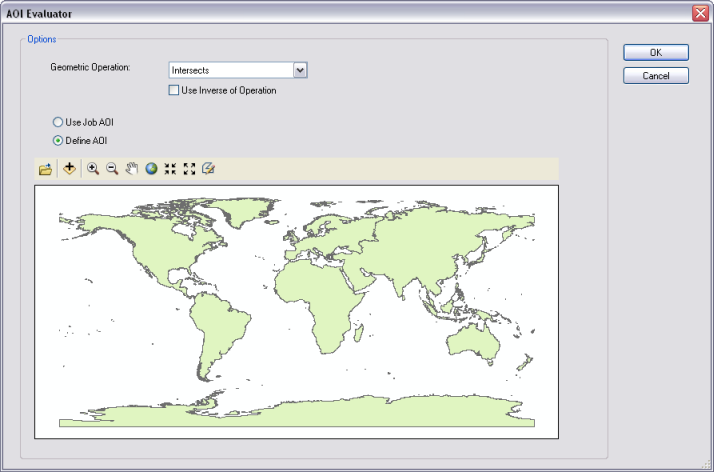The width and height of the screenshot is (714, 472).
Task: Click the Add Data icon
Action: (x=69, y=169)
